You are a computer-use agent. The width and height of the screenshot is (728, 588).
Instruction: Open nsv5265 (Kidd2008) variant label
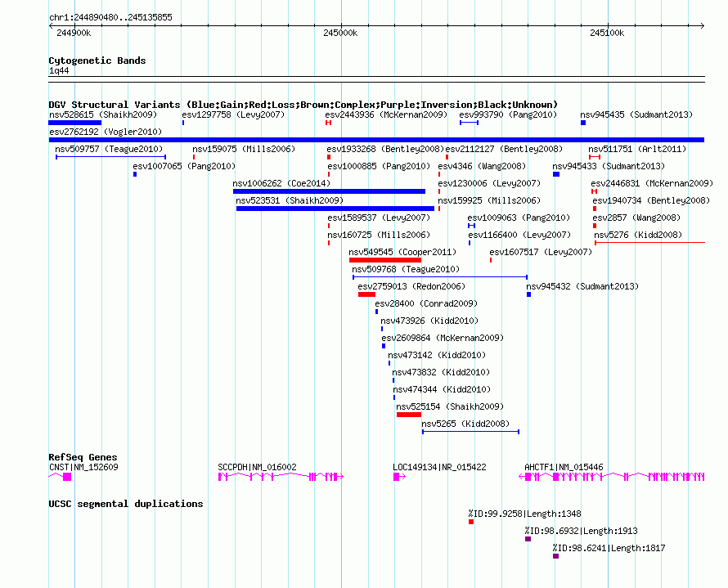[465, 424]
